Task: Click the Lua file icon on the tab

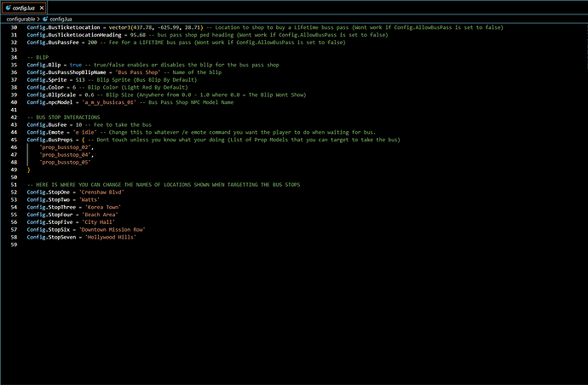Action: point(8,8)
